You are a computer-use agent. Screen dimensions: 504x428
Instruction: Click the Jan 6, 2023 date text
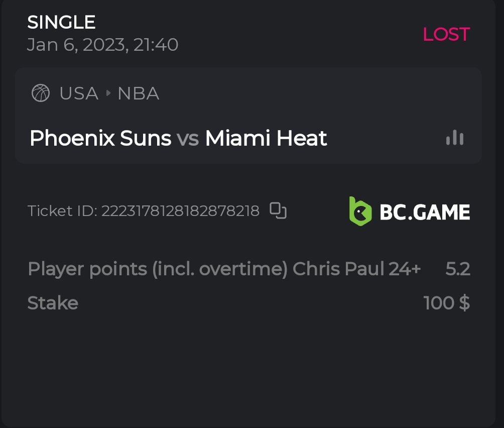coord(102,45)
